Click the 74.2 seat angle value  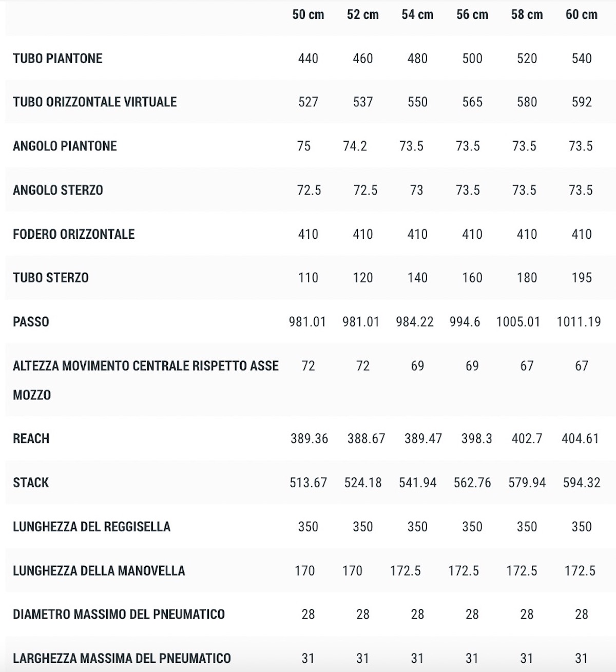tap(355, 146)
